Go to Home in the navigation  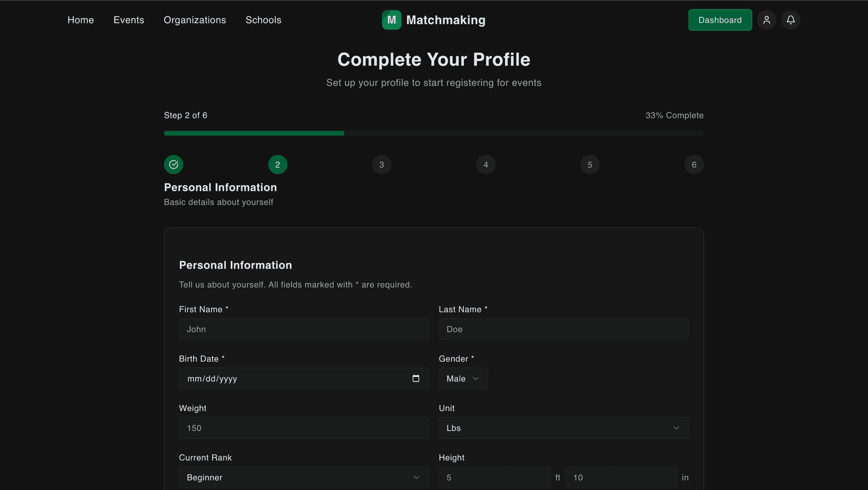[80, 20]
